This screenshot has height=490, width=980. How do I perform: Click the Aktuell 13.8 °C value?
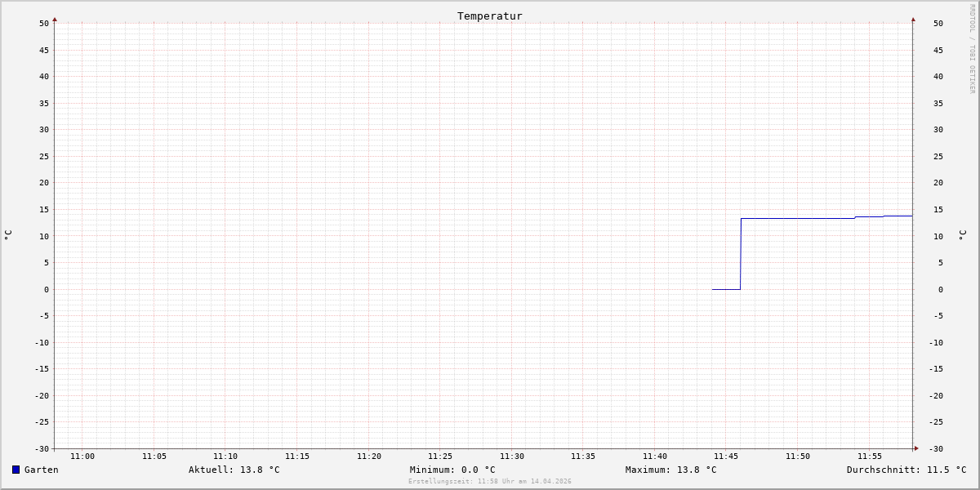click(x=234, y=470)
